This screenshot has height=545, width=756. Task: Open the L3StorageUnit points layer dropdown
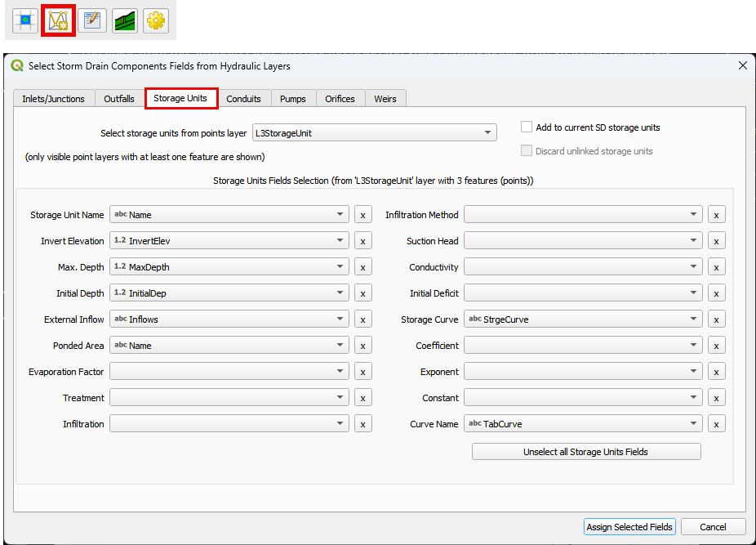coord(374,132)
